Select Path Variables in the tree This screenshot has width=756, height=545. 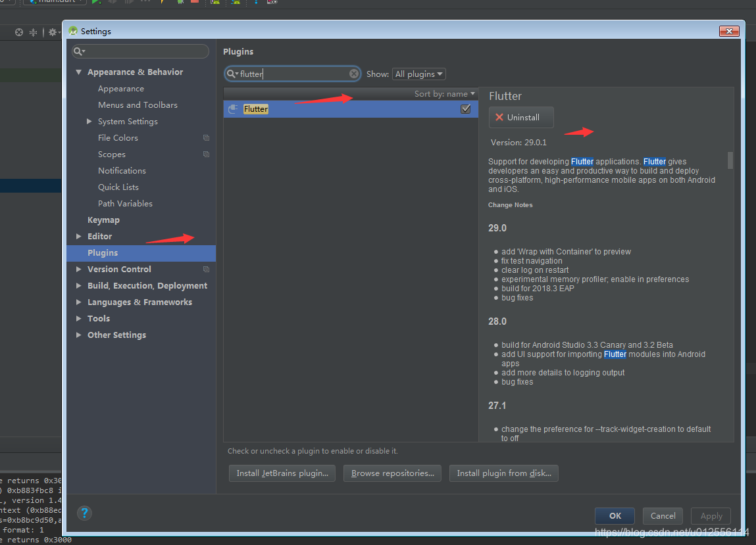[125, 203]
